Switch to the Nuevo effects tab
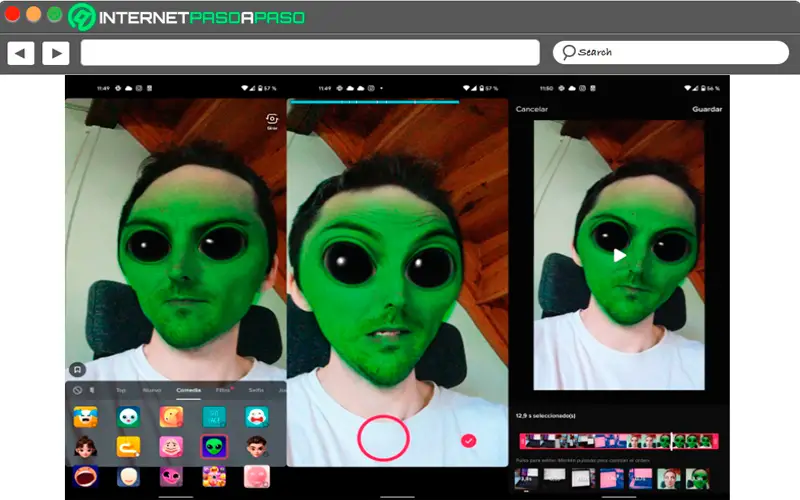This screenshot has width=800, height=500. coord(152,390)
